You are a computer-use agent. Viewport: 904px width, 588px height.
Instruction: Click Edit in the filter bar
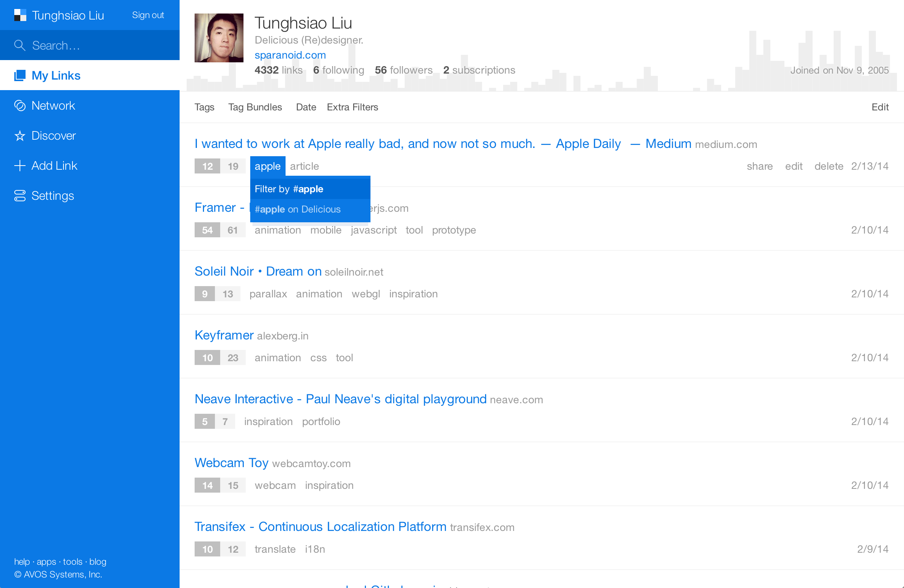coord(880,107)
